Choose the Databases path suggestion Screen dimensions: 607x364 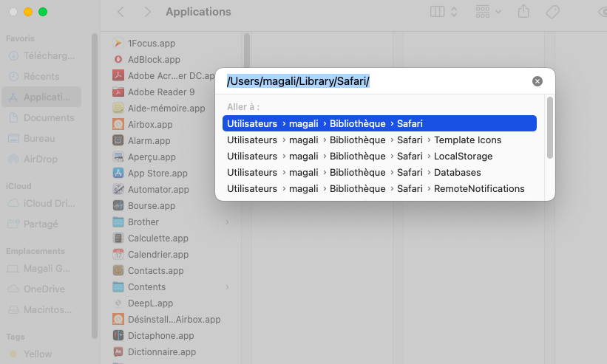[379, 172]
